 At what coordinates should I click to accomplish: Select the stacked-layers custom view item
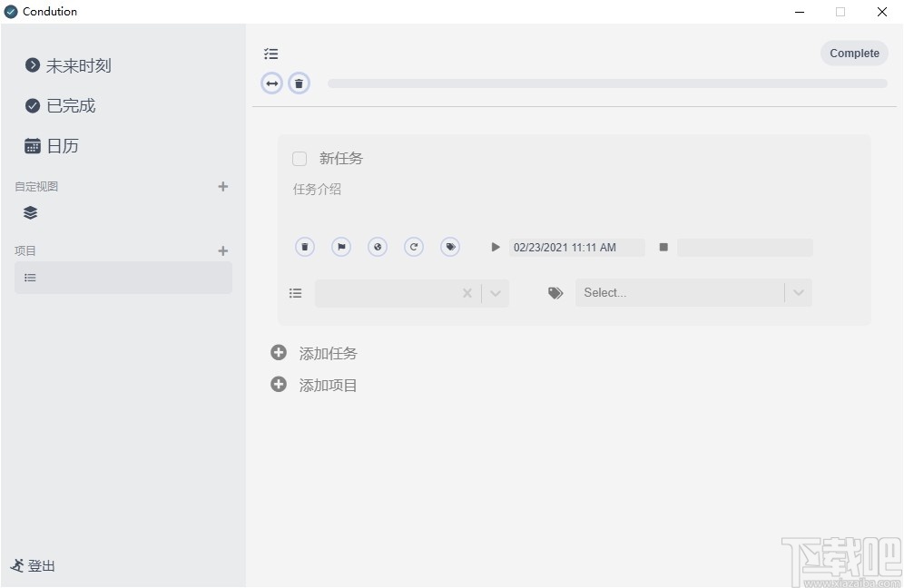31,212
